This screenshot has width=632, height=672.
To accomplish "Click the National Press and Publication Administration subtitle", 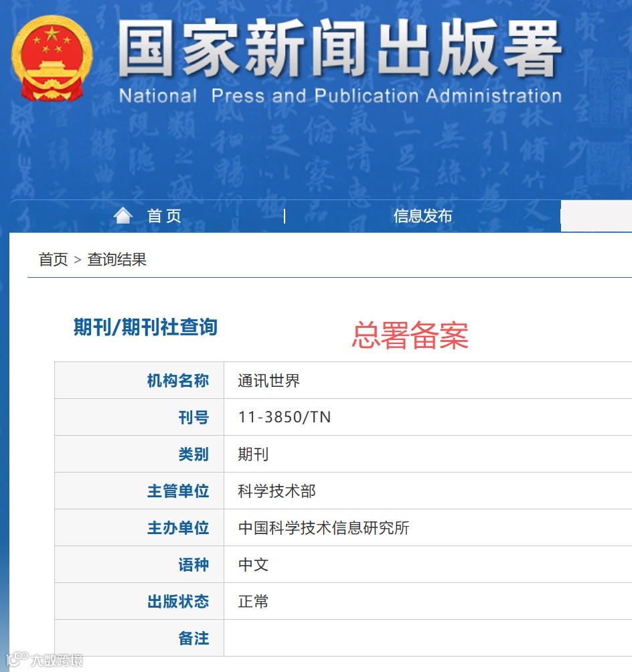I will (341, 96).
